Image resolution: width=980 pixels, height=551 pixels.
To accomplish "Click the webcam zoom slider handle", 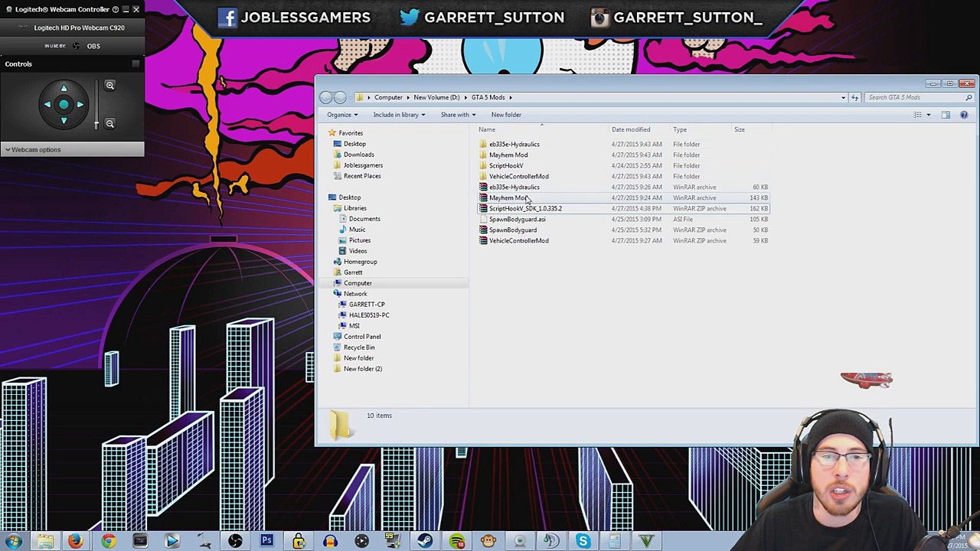I will 96,123.
